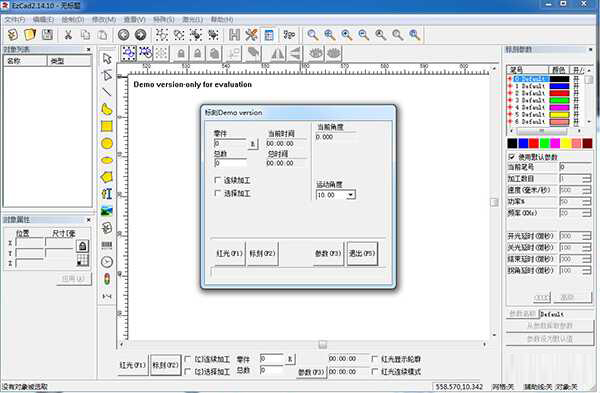Screen dimensions: 600x393
Task: Click the Paste toolbar icon
Action: click(x=103, y=35)
